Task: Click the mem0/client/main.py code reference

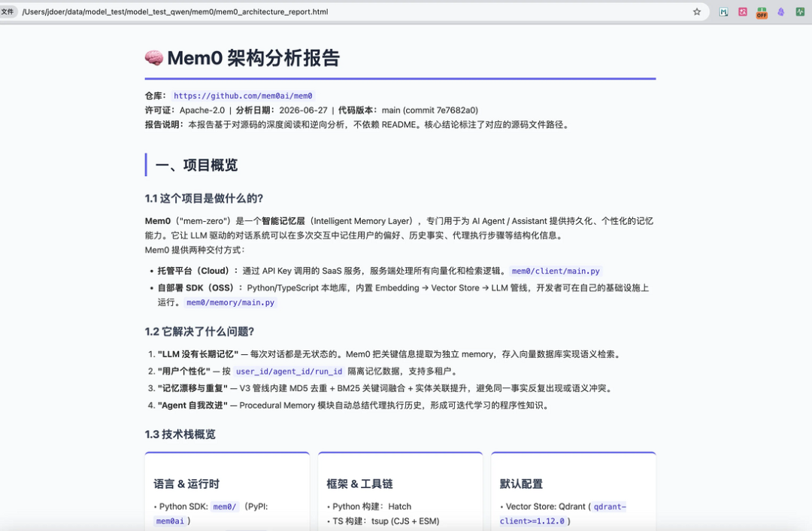Action: [556, 271]
